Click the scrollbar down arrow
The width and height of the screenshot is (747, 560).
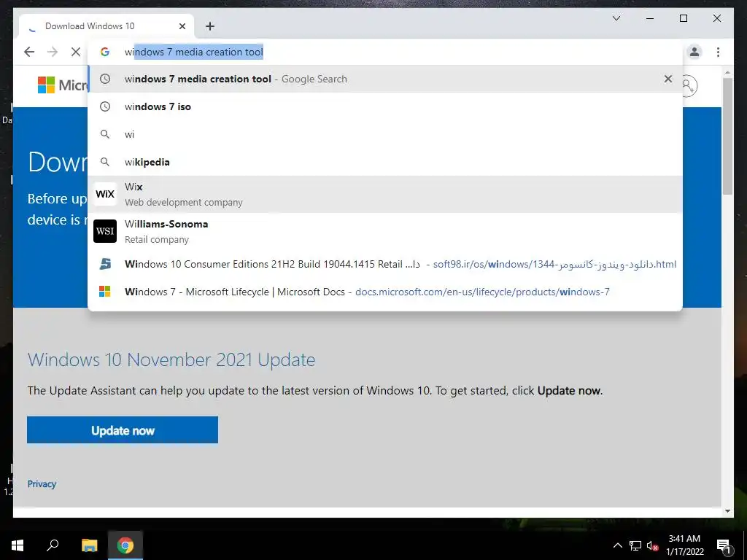(727, 511)
